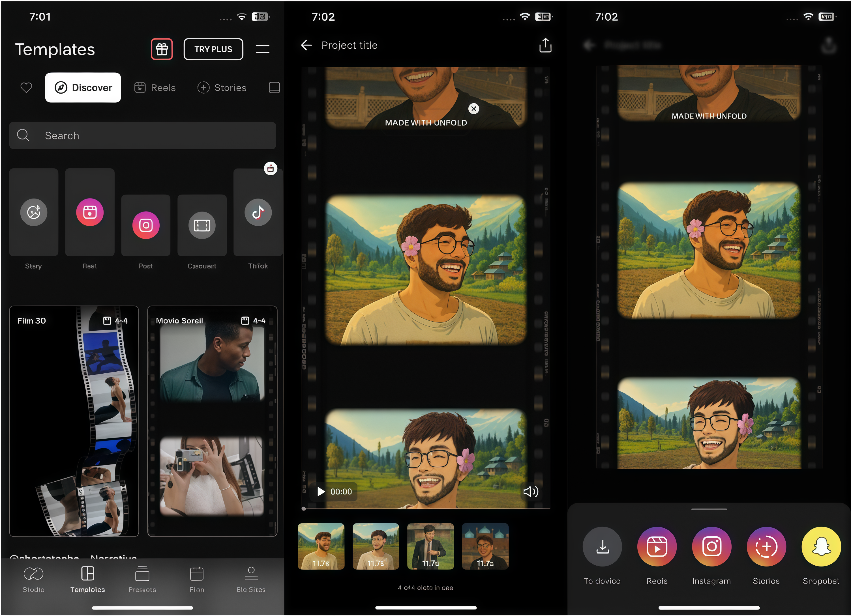Screen dimensions: 851x616
Task: Switch to the Discover tab
Action: pyautogui.click(x=83, y=87)
